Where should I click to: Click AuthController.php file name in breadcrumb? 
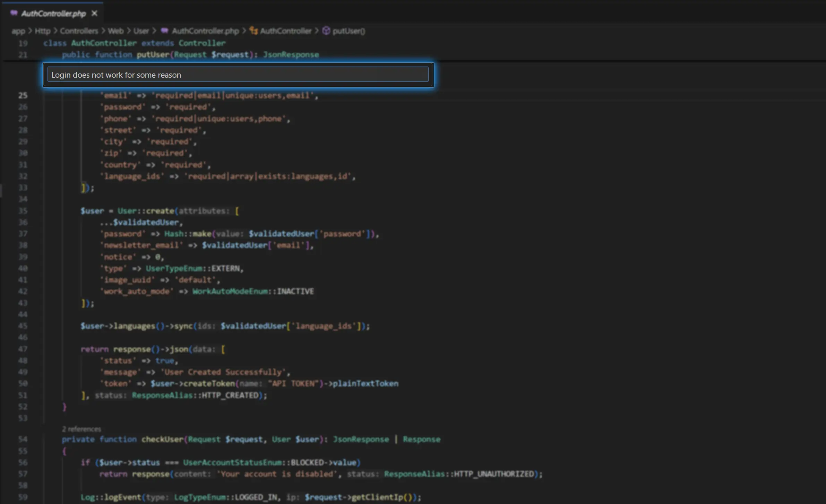click(x=205, y=31)
